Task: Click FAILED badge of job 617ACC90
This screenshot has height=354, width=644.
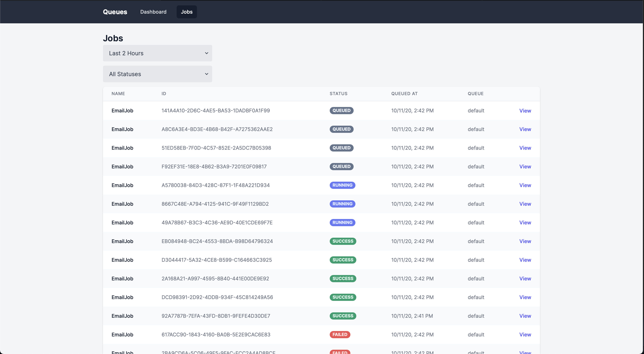Action: 340,334
